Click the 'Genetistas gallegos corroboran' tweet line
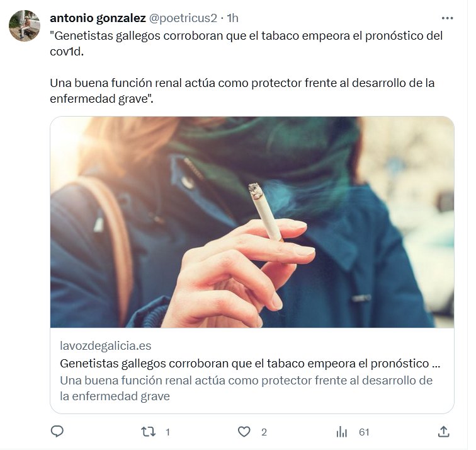This screenshot has width=476, height=450. tap(246, 36)
